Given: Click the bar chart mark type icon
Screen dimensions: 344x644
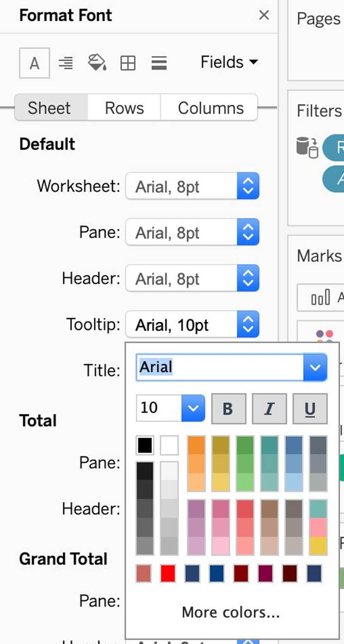Looking at the screenshot, I should click(x=320, y=298).
